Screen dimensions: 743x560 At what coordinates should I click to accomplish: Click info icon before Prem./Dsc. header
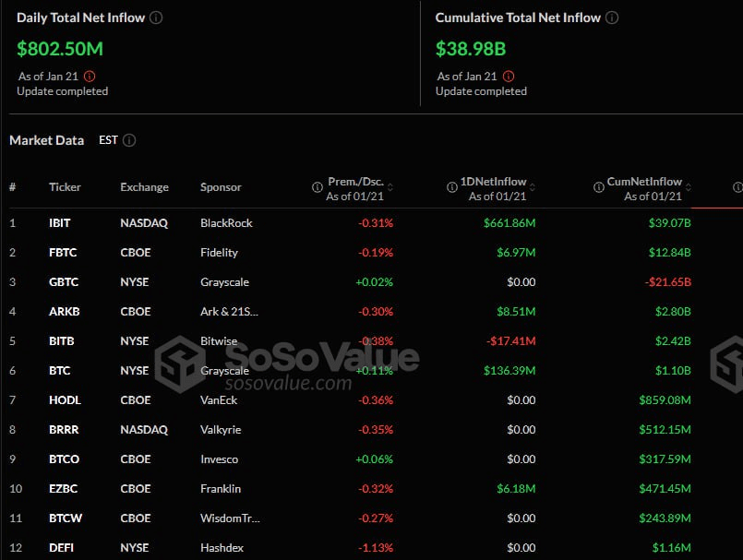point(317,187)
